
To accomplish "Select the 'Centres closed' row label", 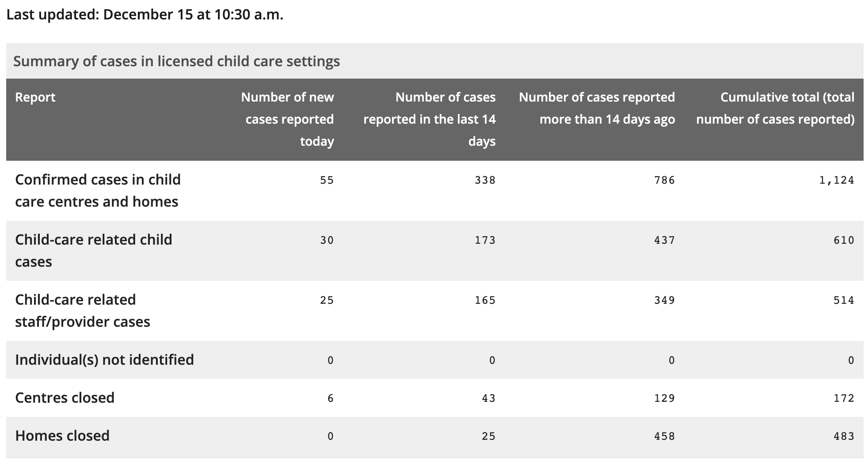I will (65, 397).
